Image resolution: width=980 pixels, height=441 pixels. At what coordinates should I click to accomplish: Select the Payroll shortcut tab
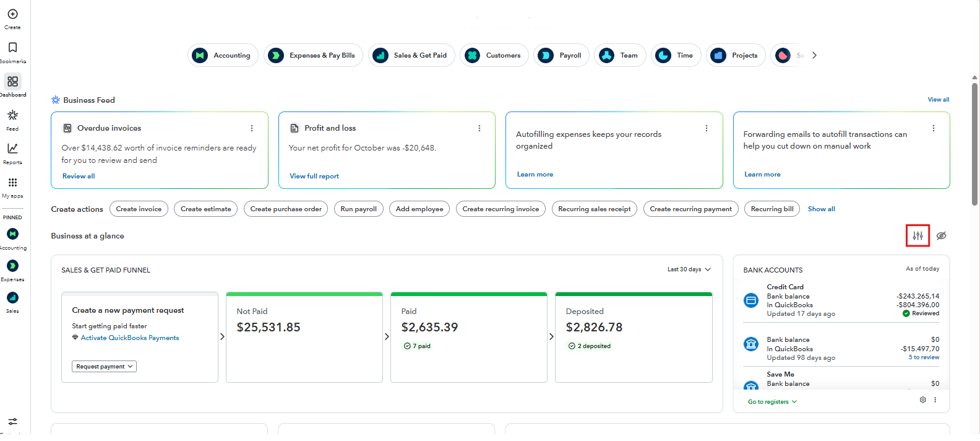(x=561, y=55)
